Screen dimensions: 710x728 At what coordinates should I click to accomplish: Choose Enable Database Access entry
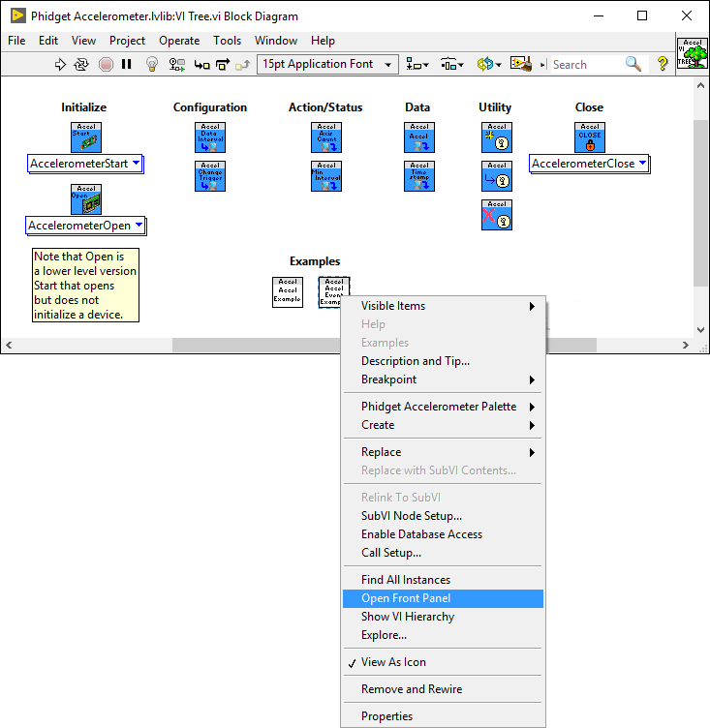click(443, 534)
